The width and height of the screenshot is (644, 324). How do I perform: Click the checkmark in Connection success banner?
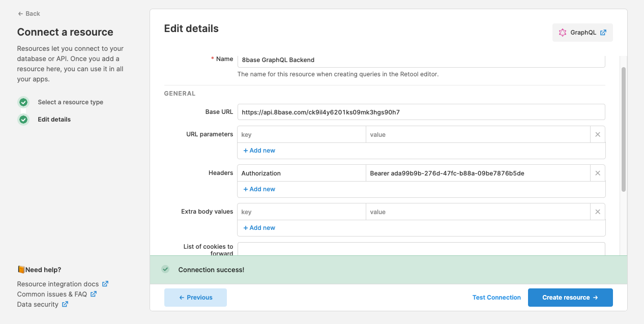[165, 269]
